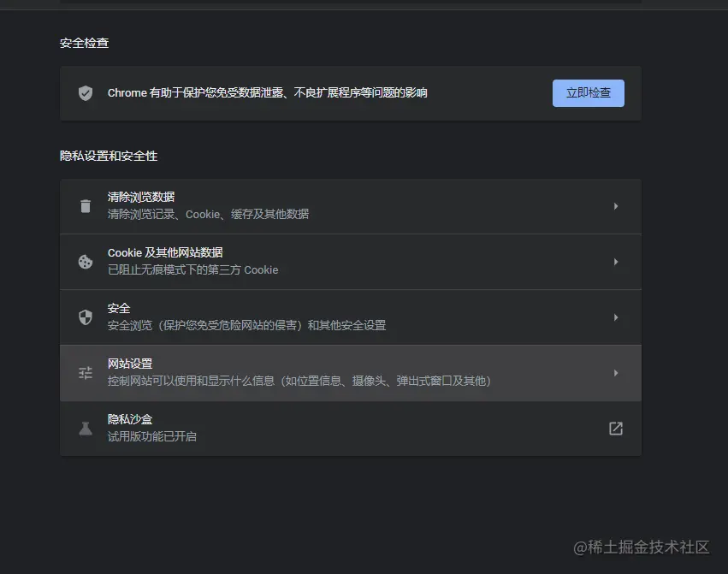Screen dimensions: 728x574
Task: Click the cookie icon next to Cookie 及其他网站数据
Action: [x=85, y=261]
